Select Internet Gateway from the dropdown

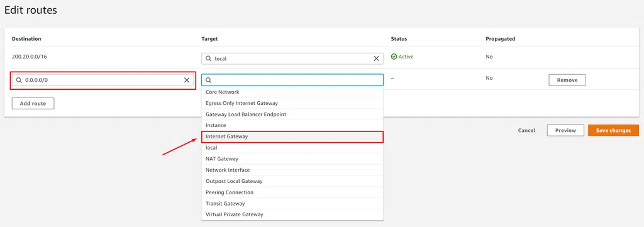point(292,136)
